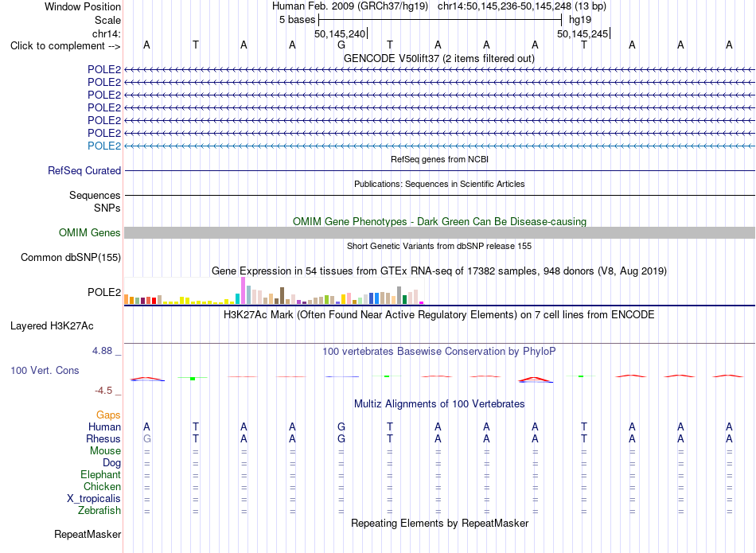Click the position marker 50,145,240
Image resolution: width=756 pixels, height=553 pixels.
(340, 33)
